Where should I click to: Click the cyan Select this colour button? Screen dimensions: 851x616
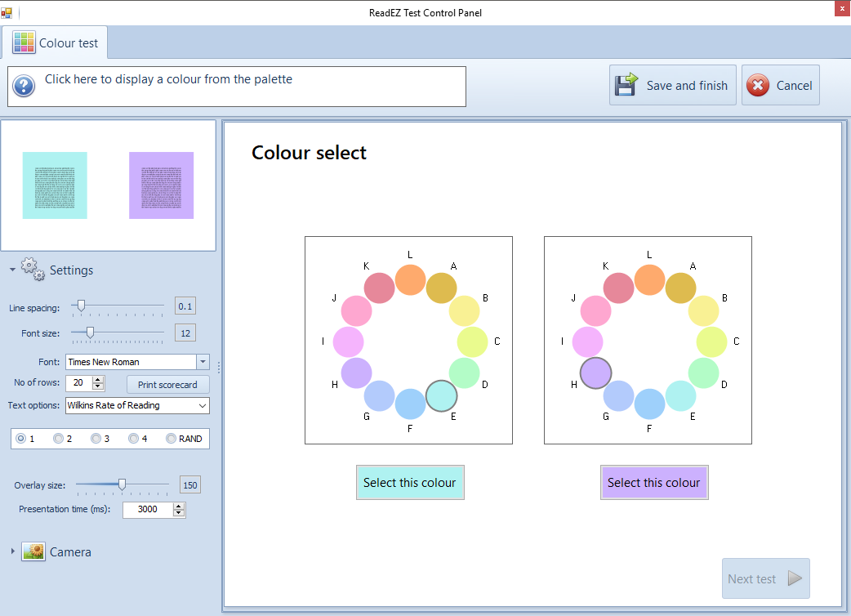tap(409, 483)
